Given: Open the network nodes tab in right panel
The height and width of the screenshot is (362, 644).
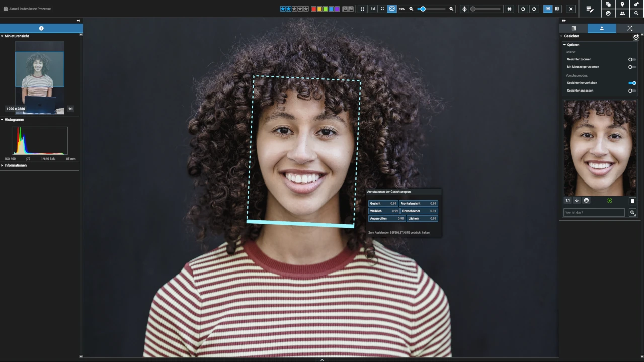Looking at the screenshot, I should click(630, 28).
